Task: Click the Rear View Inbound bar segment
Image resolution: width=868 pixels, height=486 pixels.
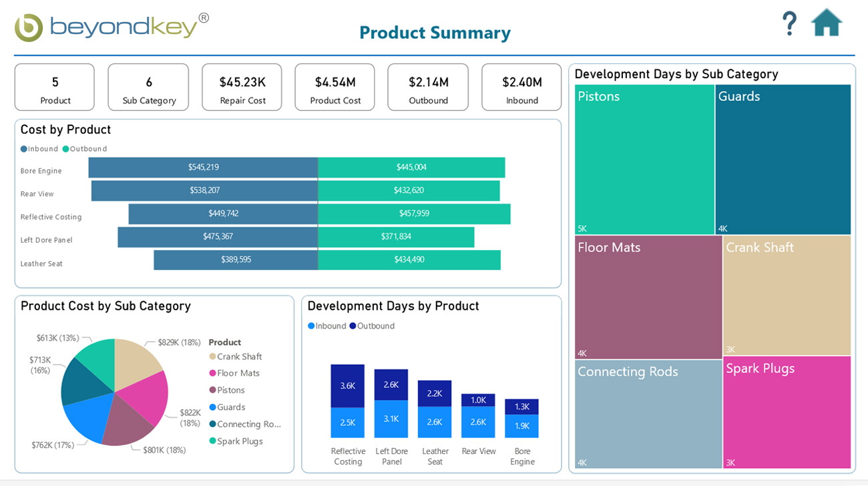Action: [x=204, y=190]
